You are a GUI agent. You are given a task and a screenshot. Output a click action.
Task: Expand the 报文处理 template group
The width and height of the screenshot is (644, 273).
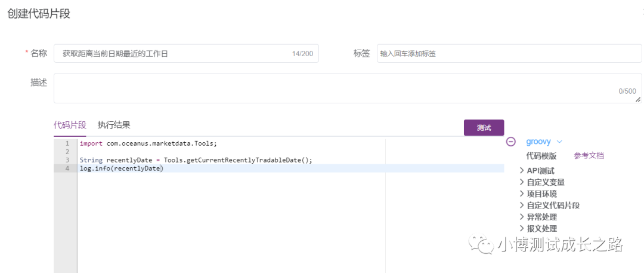click(538, 229)
